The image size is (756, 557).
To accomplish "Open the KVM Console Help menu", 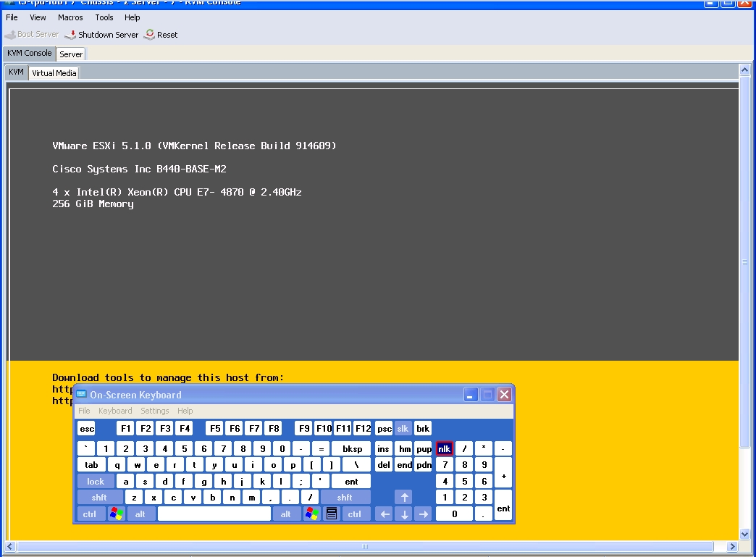I will pos(132,17).
